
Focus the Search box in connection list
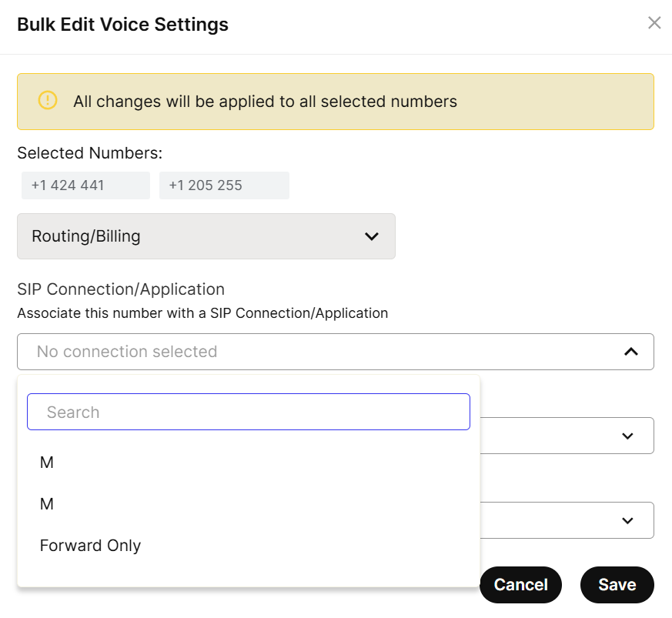tap(249, 412)
